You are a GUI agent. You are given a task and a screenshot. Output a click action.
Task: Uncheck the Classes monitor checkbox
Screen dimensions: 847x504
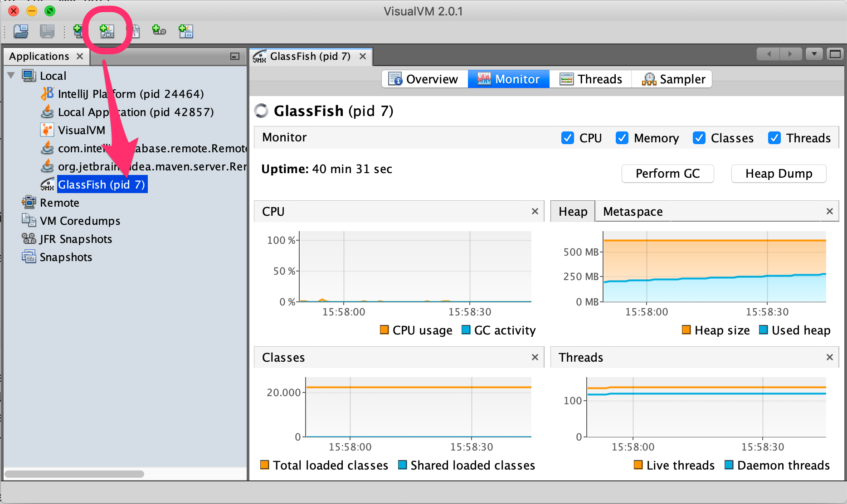pos(699,138)
